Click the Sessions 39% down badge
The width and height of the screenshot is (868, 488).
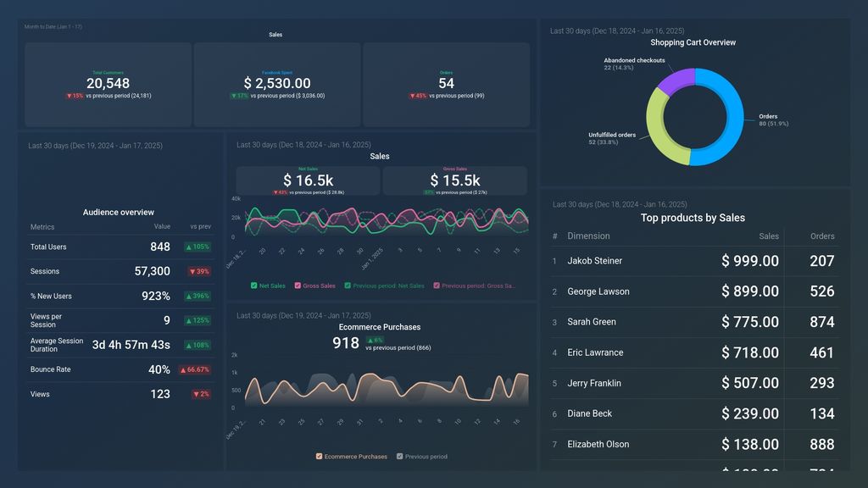pos(199,272)
